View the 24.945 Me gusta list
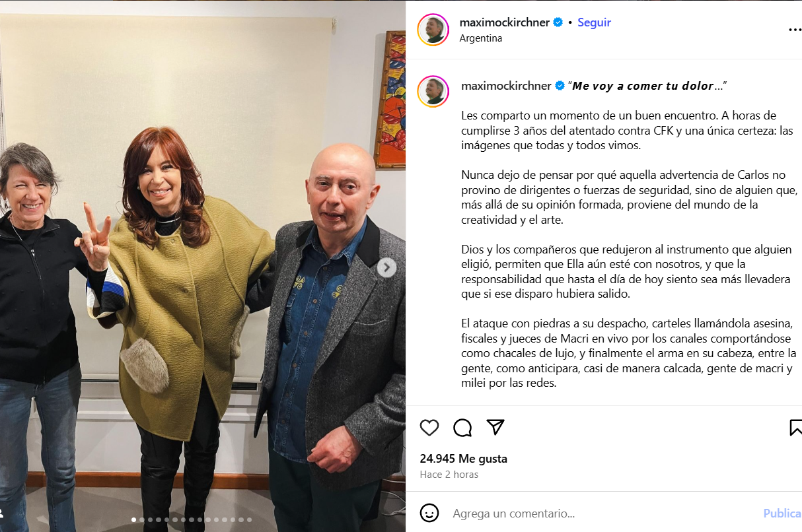The width and height of the screenshot is (802, 532). pos(464,459)
